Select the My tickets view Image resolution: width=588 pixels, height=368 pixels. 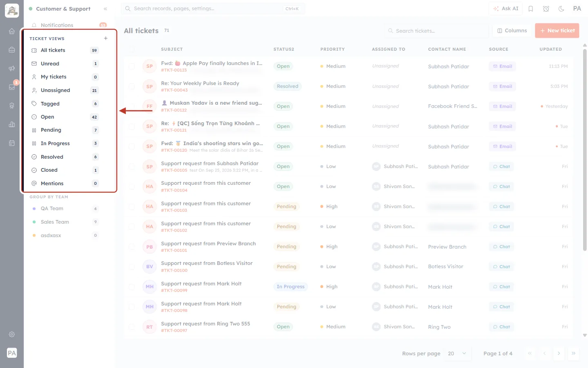pyautogui.click(x=65, y=77)
